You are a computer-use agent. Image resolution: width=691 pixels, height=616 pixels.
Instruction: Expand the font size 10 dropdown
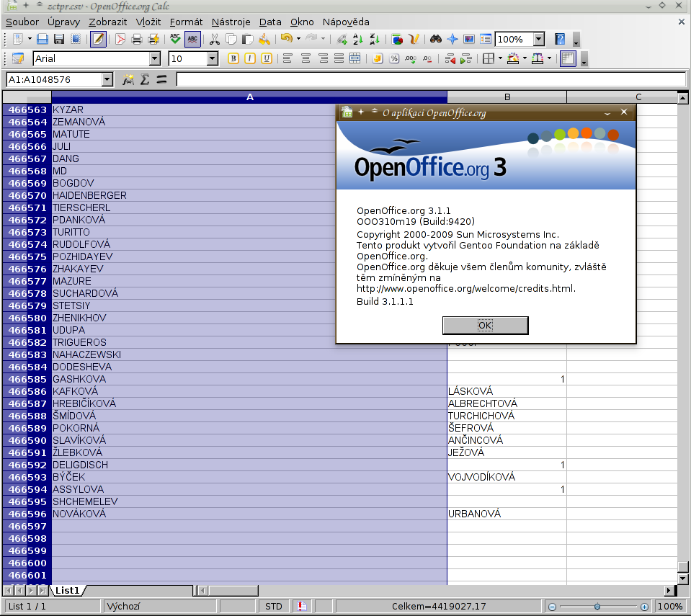coord(213,58)
